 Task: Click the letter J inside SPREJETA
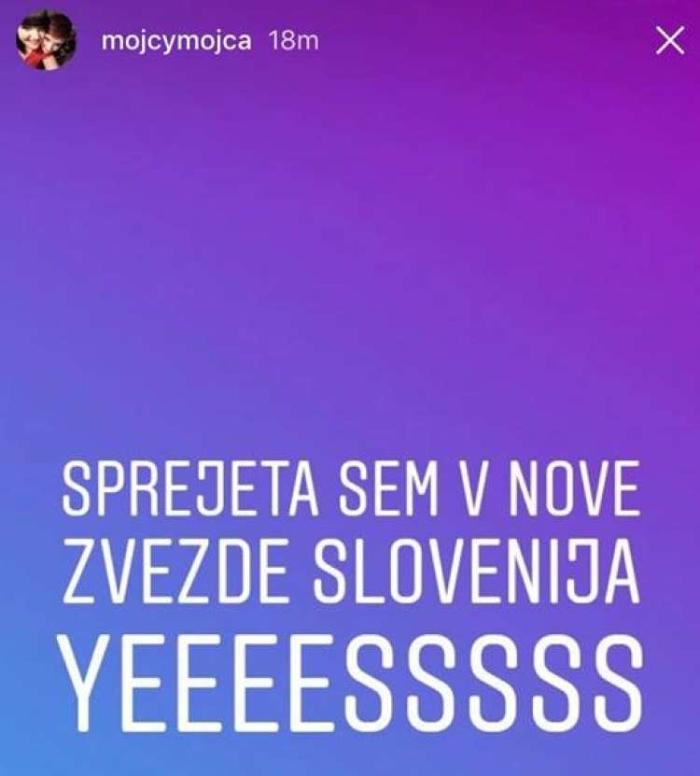209,490
